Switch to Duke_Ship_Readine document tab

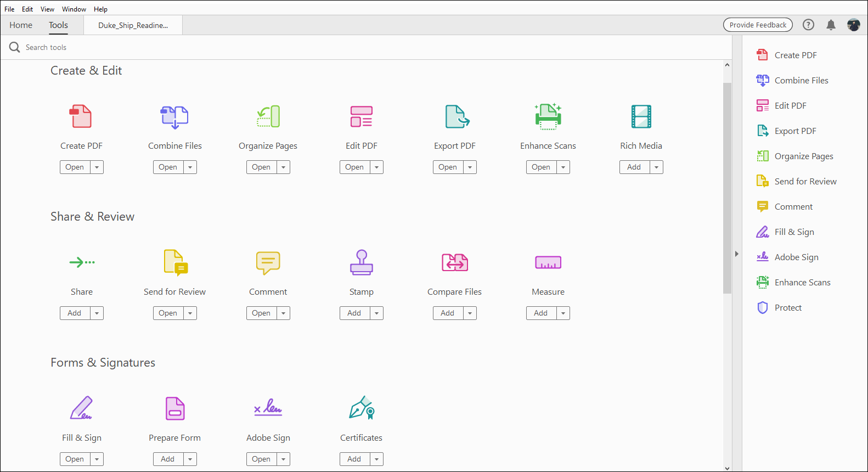click(133, 25)
